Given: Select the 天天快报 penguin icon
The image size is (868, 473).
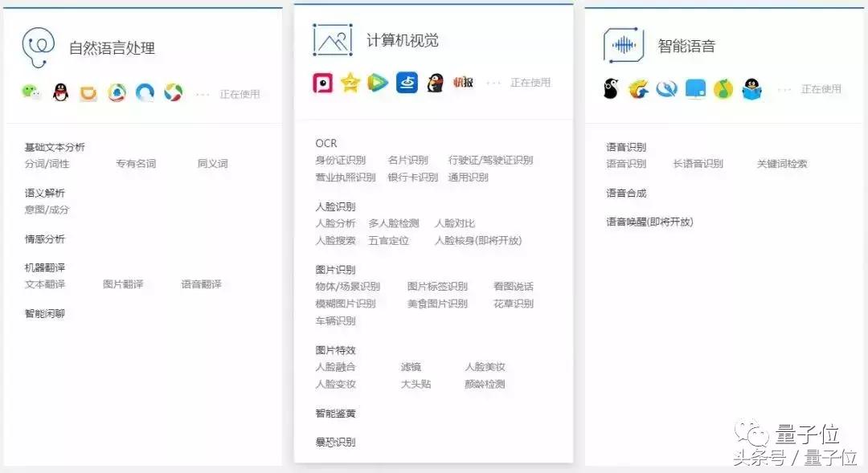Looking at the screenshot, I should point(434,83).
